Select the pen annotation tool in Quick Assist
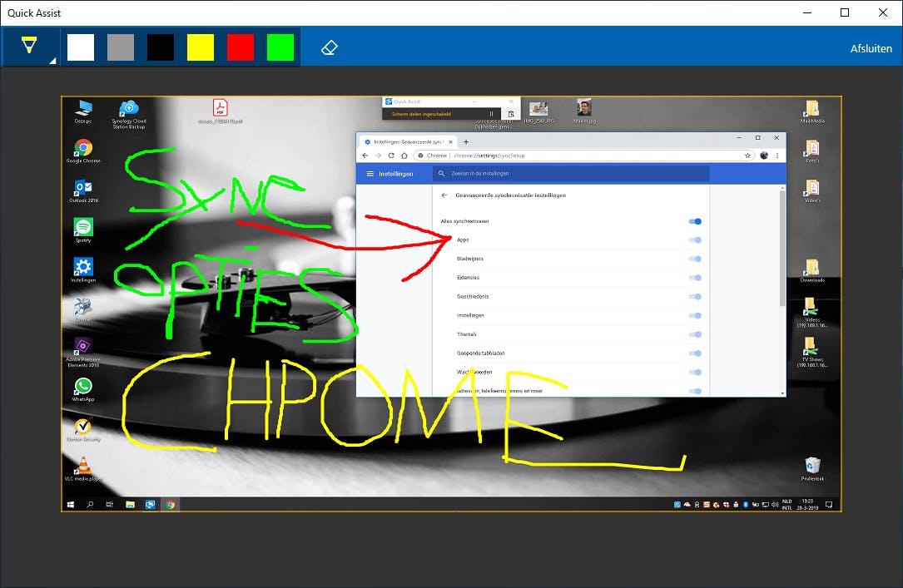 pyautogui.click(x=29, y=46)
